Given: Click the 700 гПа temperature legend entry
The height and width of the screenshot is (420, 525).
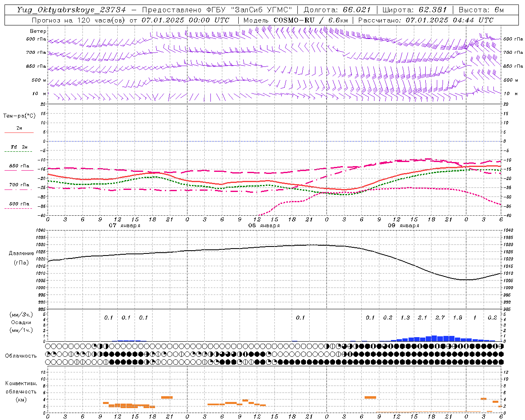Looking at the screenshot, I should 19,185.
